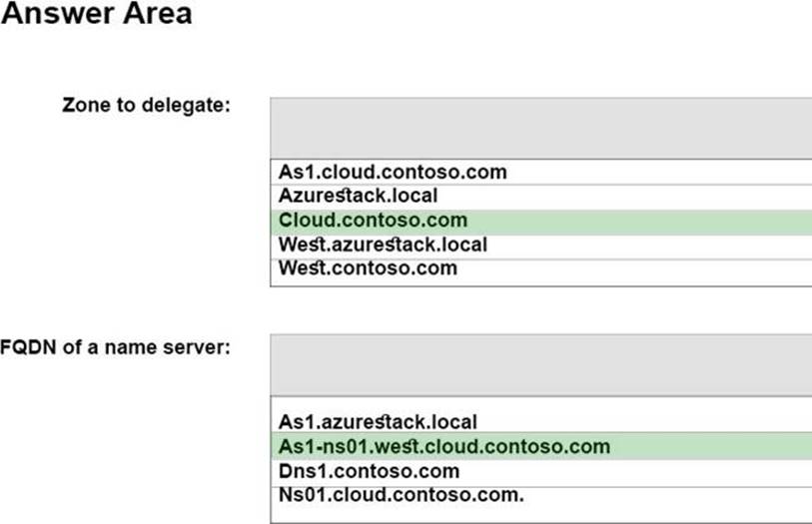Viewport: 812px width, 524px height.
Task: Open the Zone to delegate dropdown box
Action: tap(540, 128)
